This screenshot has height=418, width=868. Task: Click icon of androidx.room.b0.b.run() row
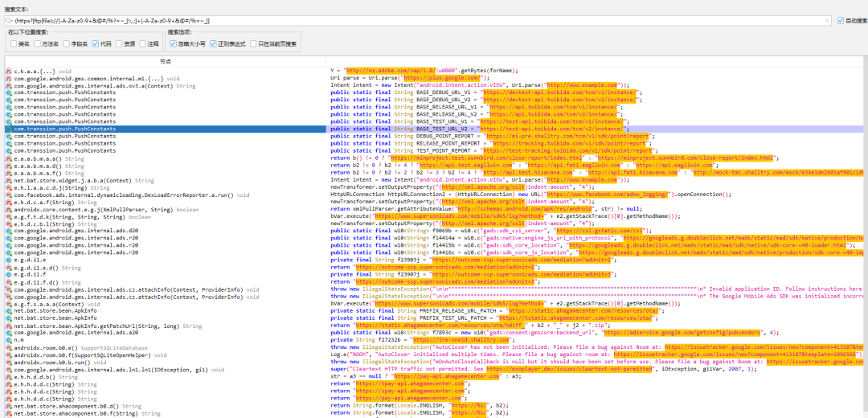(x=8, y=362)
